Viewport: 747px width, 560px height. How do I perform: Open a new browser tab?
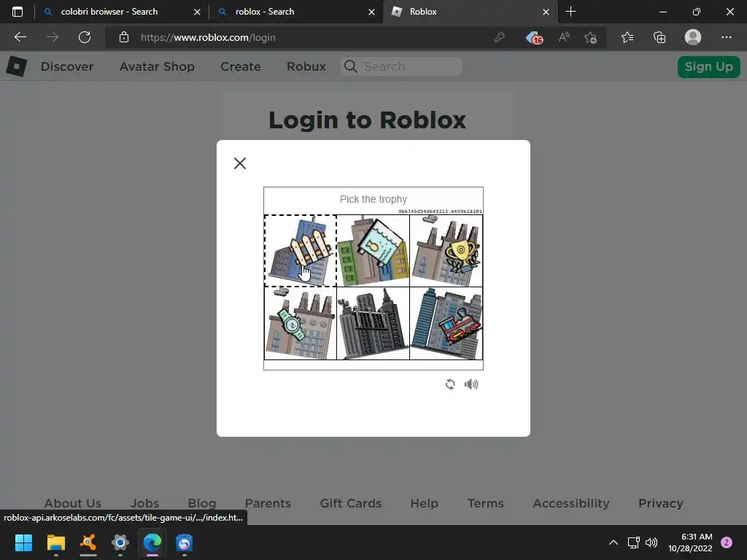tap(570, 12)
